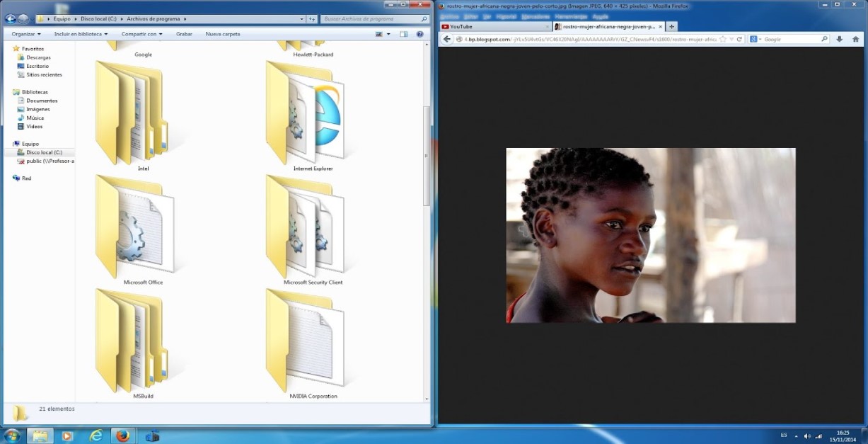The height and width of the screenshot is (444, 868).
Task: Open the Organizar dropdown
Action: tap(26, 33)
